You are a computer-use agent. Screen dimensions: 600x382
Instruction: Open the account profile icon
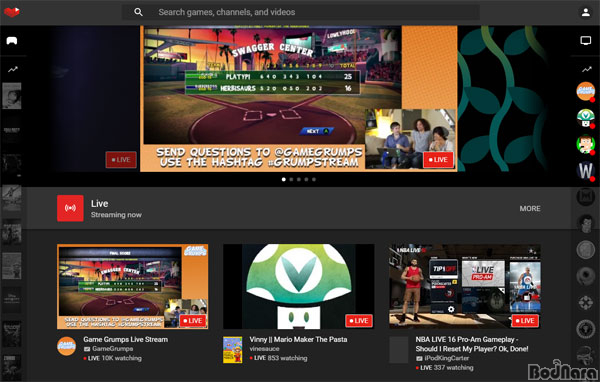tap(585, 12)
